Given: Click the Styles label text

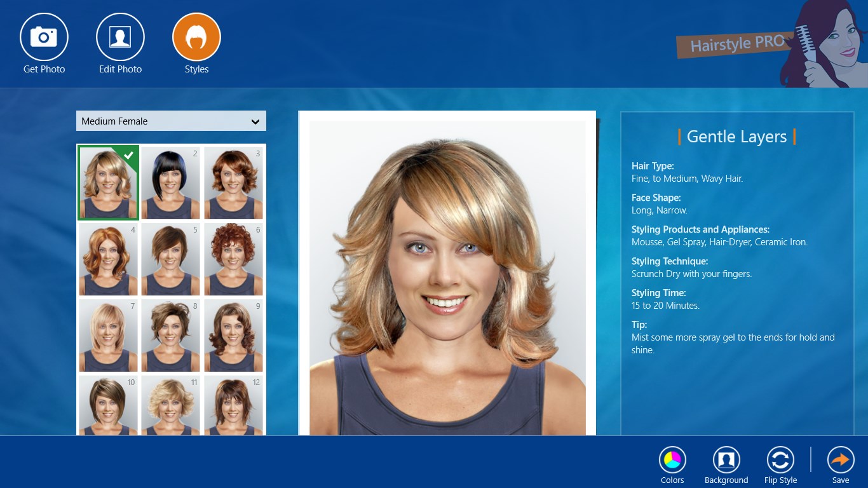Looking at the screenshot, I should [196, 69].
